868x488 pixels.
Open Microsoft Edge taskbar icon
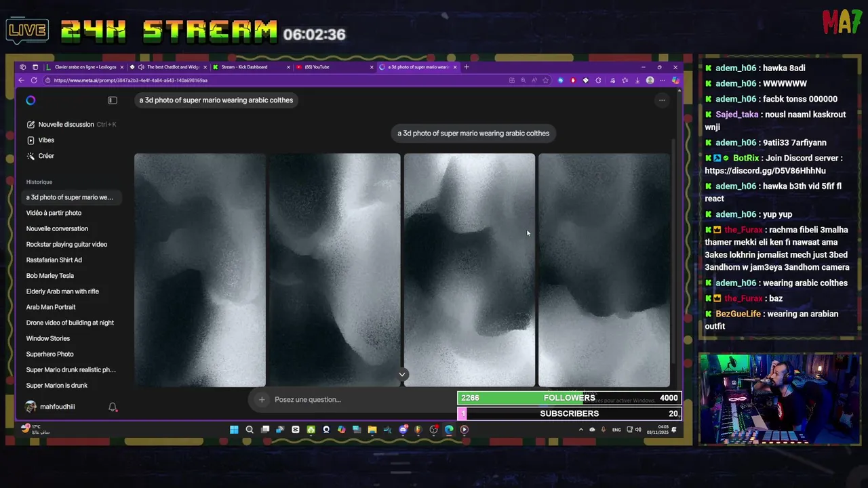pyautogui.click(x=449, y=430)
